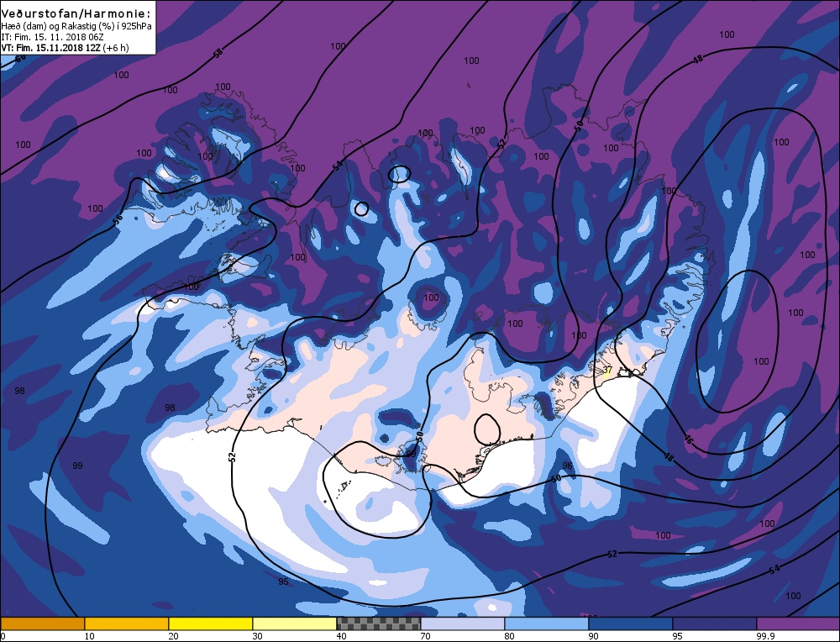Click the '46' contour label
The height and width of the screenshot is (642, 840).
point(689,440)
